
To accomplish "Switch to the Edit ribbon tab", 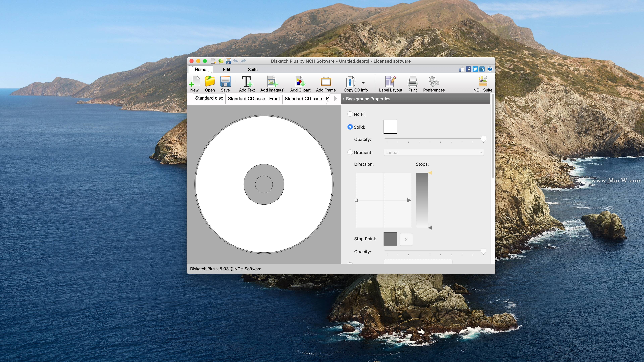I will tap(227, 69).
